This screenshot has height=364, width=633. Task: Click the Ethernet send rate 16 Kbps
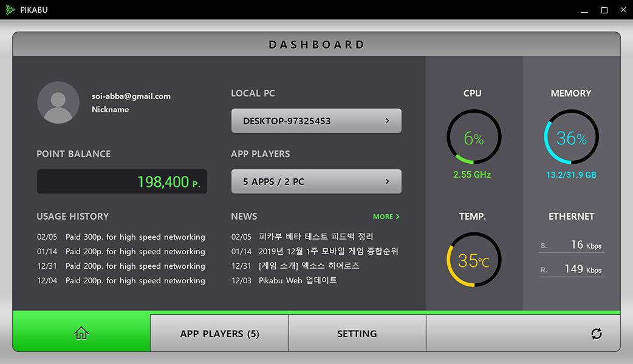pos(571,244)
